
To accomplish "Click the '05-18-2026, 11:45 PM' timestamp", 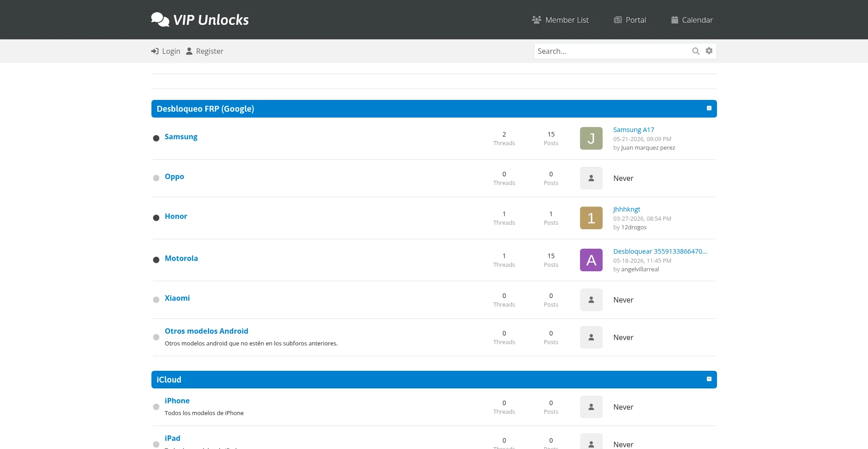I will point(642,261).
